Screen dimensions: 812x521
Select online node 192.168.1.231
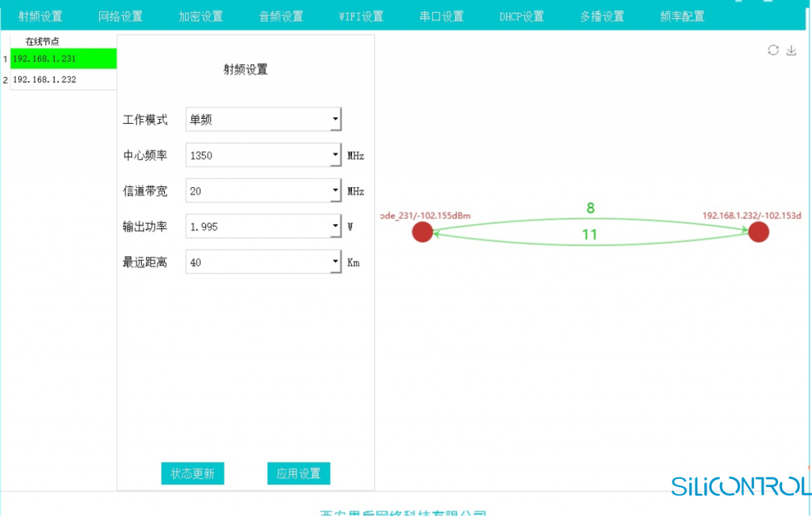pyautogui.click(x=63, y=59)
